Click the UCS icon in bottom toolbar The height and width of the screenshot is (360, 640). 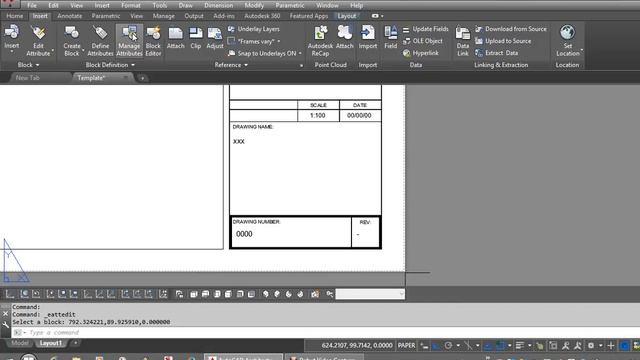click(10, 294)
